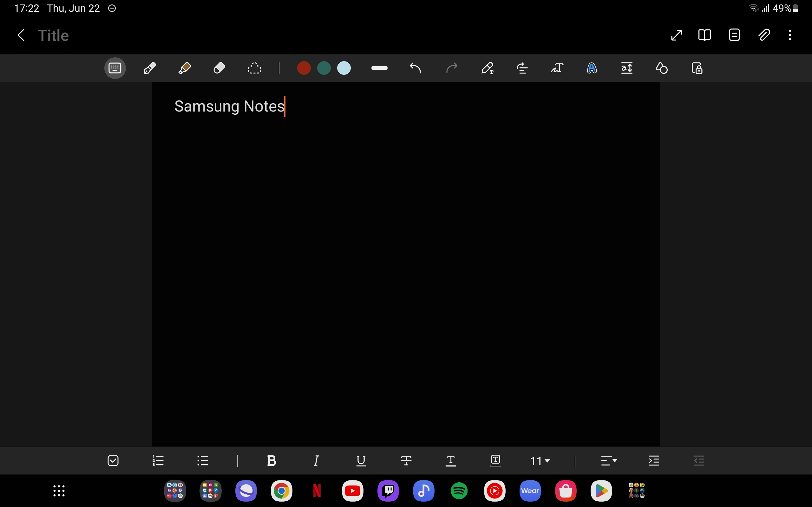Select the Pen tool
812x507 pixels.
pyautogui.click(x=150, y=68)
